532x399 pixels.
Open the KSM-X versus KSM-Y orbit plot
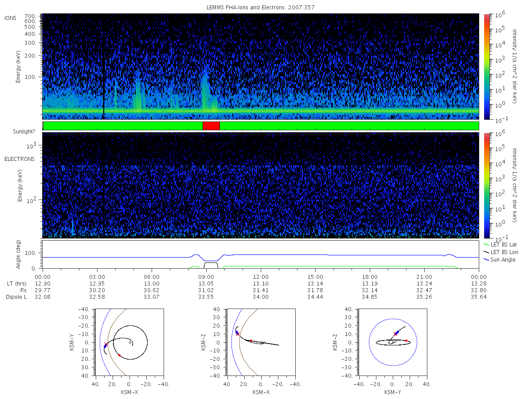point(129,342)
